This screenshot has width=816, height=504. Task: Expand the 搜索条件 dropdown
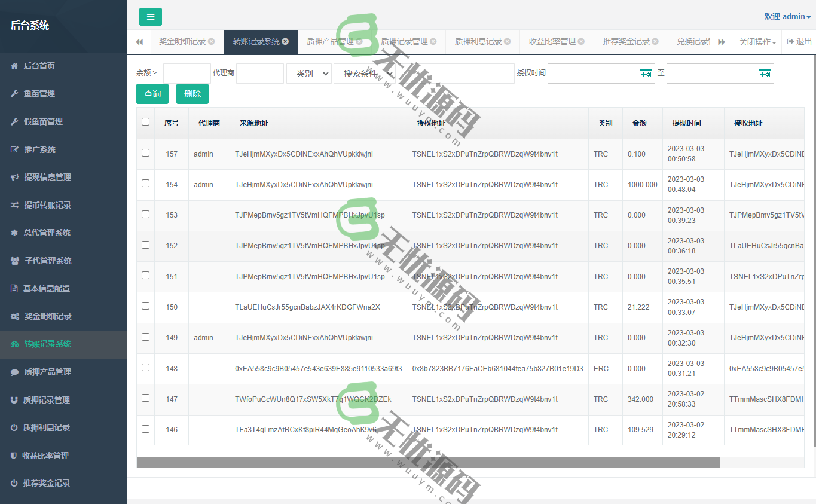coord(365,74)
